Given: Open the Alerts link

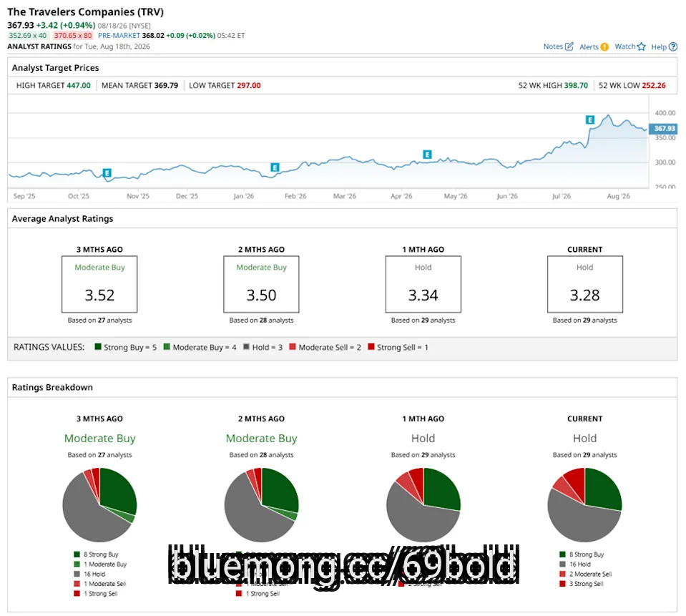Looking at the screenshot, I should point(589,47).
